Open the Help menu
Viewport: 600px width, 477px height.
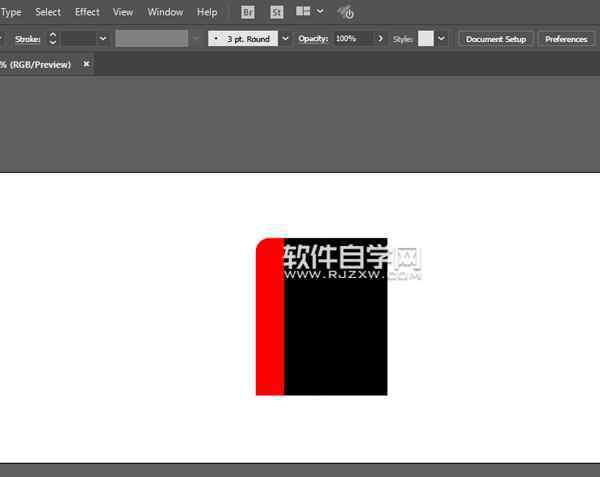pyautogui.click(x=207, y=12)
